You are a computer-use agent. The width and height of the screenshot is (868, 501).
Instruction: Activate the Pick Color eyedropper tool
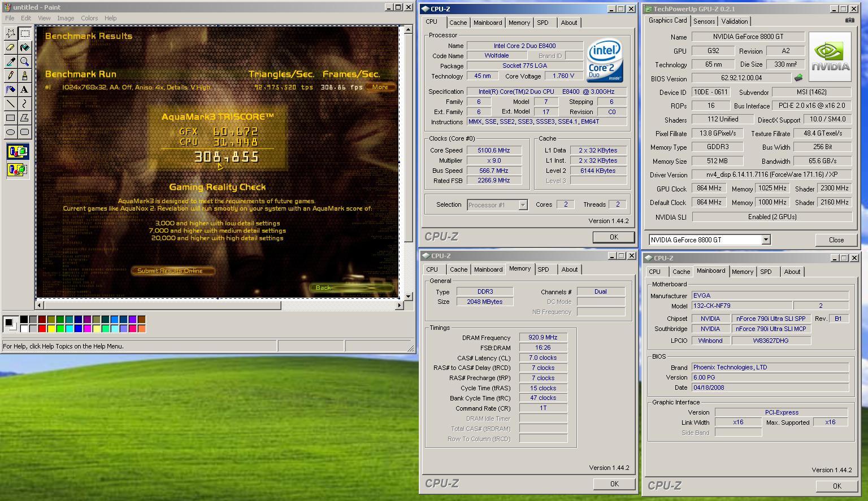[10, 62]
